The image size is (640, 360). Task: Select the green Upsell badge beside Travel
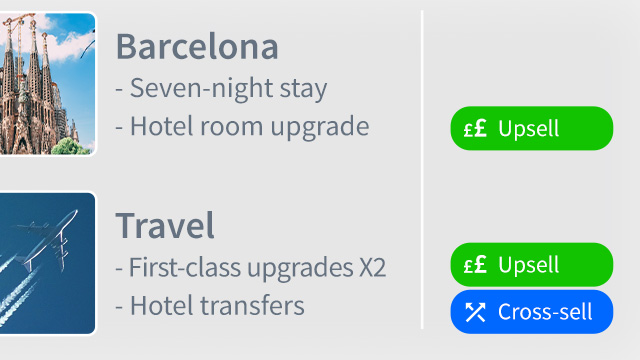[531, 264]
